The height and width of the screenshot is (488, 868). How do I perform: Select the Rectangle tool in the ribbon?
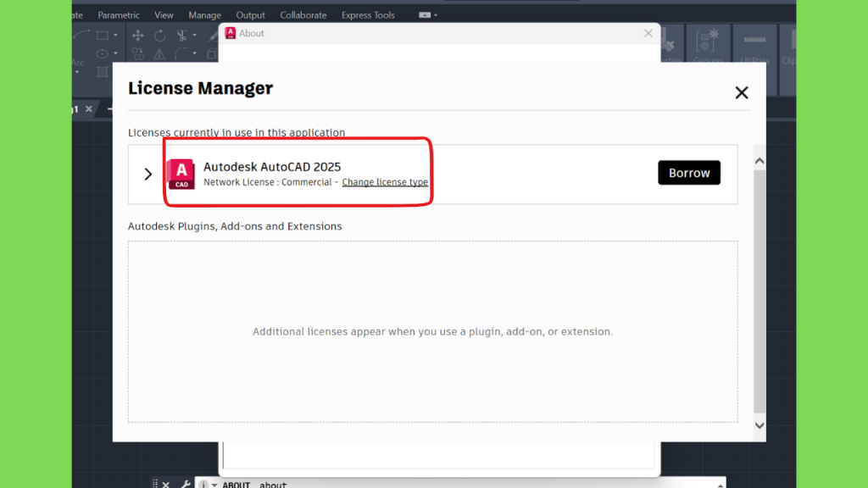pyautogui.click(x=103, y=36)
